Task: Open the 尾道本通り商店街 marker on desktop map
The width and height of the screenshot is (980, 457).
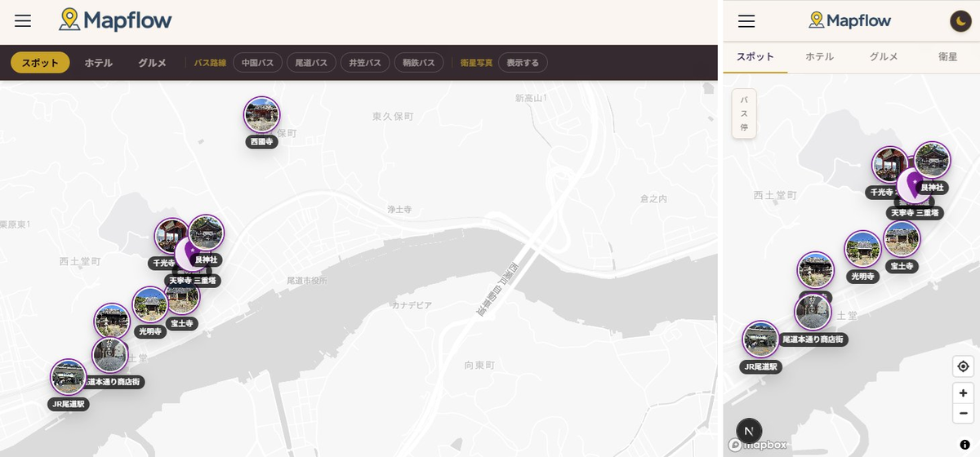Action: (x=109, y=354)
